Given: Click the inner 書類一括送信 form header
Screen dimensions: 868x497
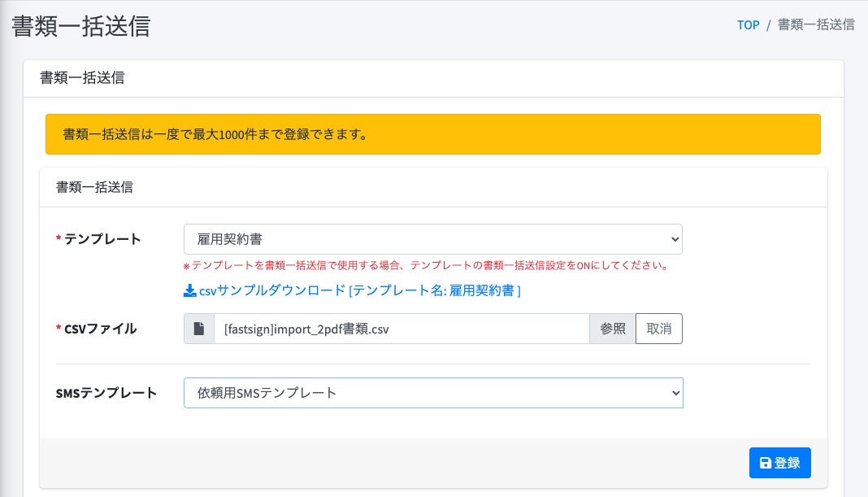Looking at the screenshot, I should tap(94, 187).
